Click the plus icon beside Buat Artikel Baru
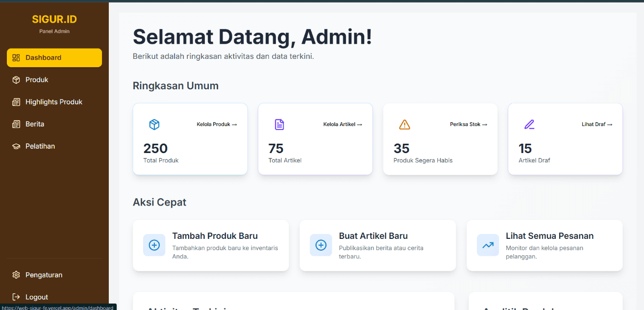Image resolution: width=644 pixels, height=310 pixels. point(321,245)
